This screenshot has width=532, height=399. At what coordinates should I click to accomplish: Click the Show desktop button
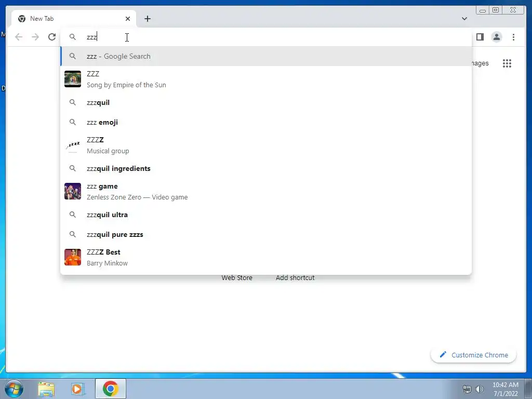point(528,389)
